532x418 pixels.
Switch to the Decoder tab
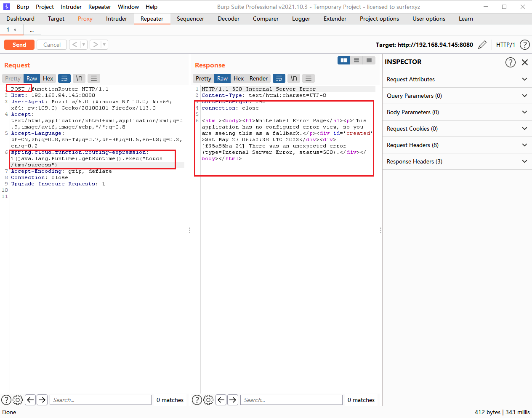(229, 19)
